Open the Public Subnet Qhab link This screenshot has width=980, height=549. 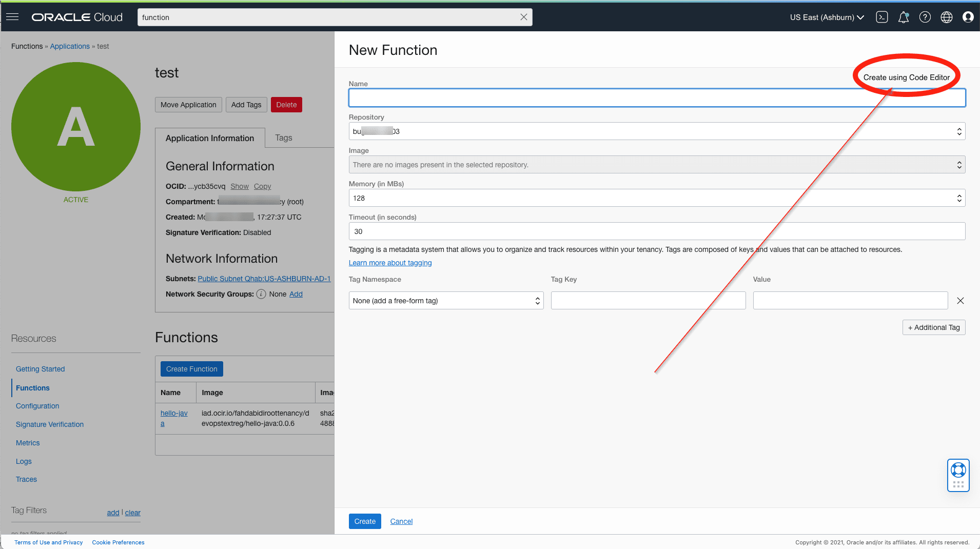click(264, 279)
